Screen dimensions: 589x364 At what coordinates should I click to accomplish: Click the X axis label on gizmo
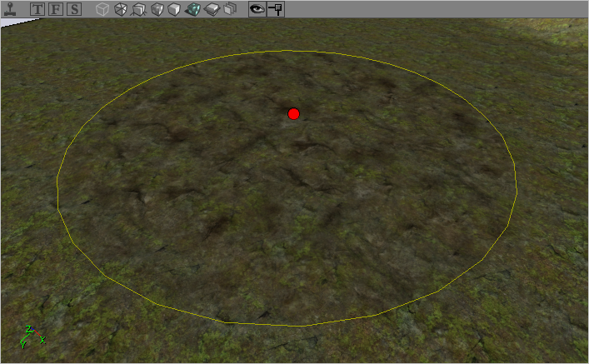pyautogui.click(x=42, y=339)
